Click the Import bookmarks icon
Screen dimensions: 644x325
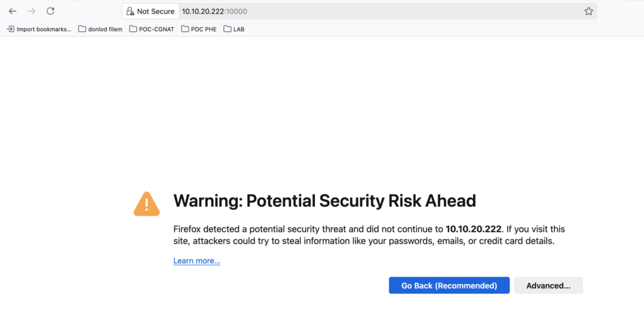coord(11,29)
